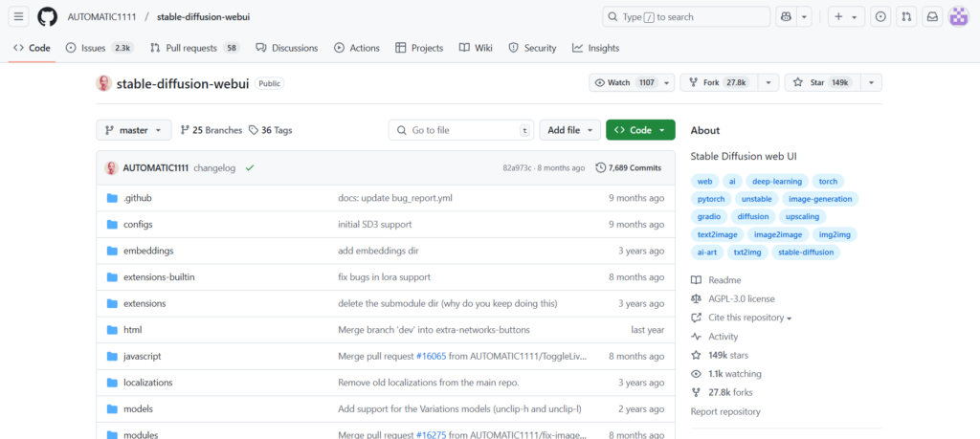Open the javascript folder

(x=143, y=356)
